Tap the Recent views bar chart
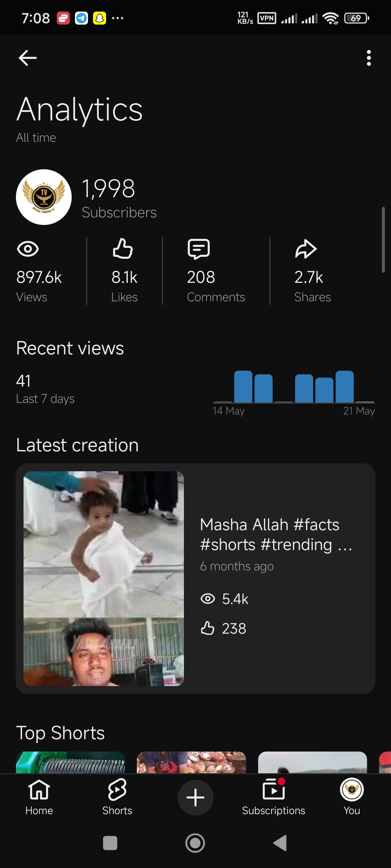The image size is (391, 868). (294, 387)
